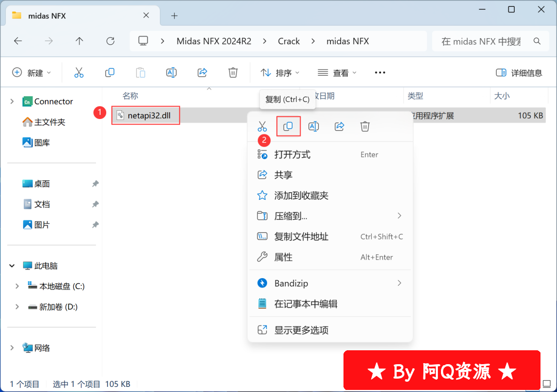This screenshot has width=557, height=392.
Task: Navigate up one folder level
Action: coord(79,41)
